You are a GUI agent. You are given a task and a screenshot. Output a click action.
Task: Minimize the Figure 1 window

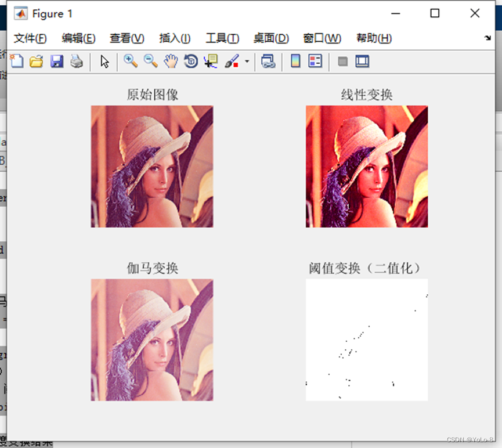[x=396, y=13]
